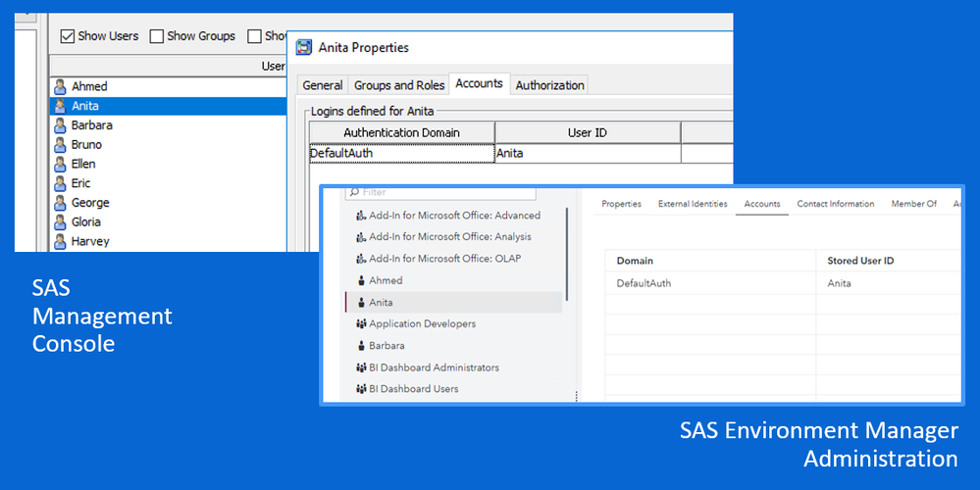Select BI Dashboard Administrators group name
The width and height of the screenshot is (980, 490).
tap(434, 367)
